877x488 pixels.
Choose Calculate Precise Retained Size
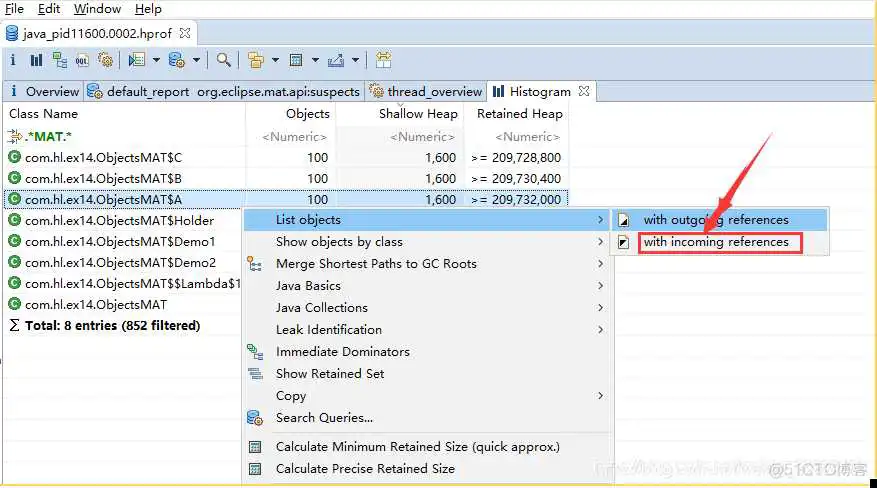(x=427, y=468)
